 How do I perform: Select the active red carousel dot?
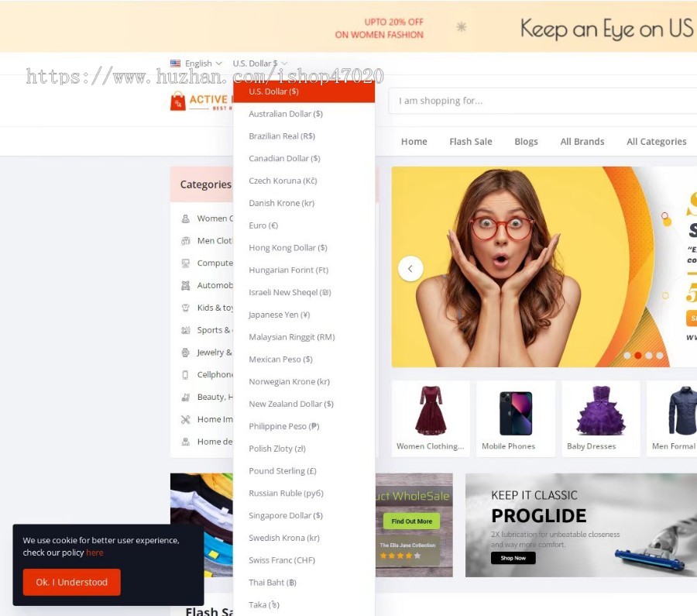point(638,356)
